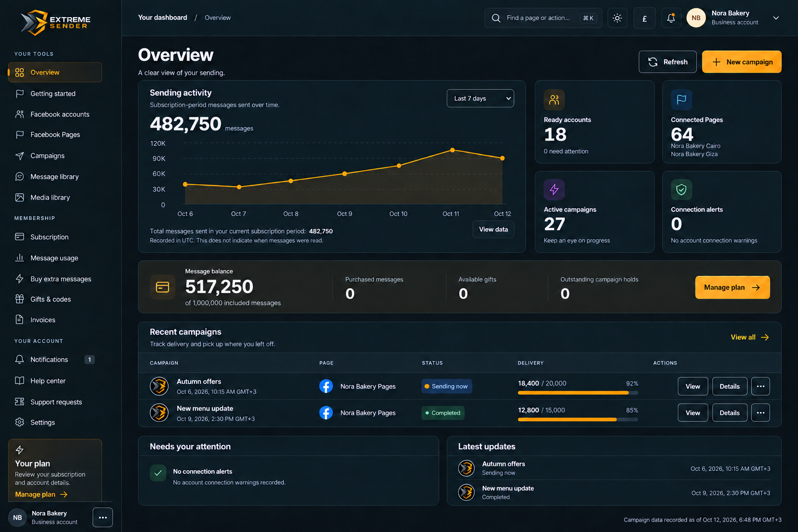Click the green checkmark under Needs your attention
798x532 pixels.
coord(158,473)
